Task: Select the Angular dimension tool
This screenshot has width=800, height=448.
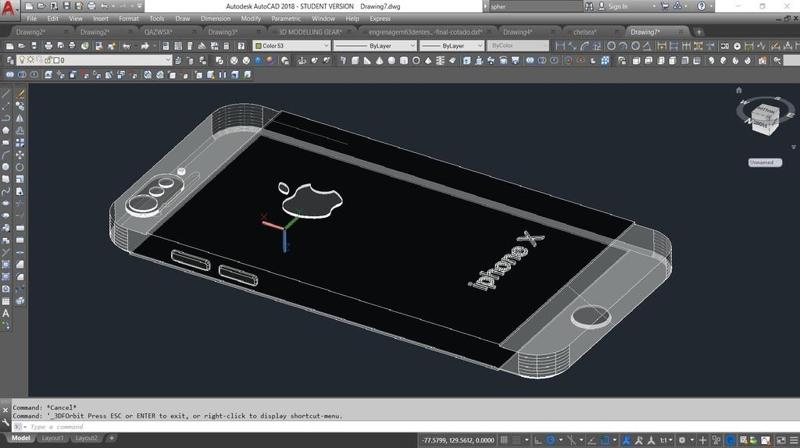Action: click(x=647, y=46)
